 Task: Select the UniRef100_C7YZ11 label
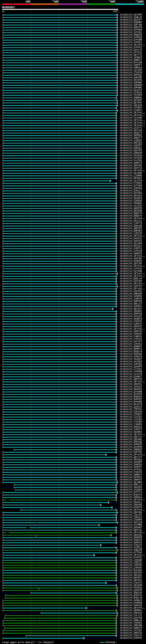pos(131,369)
